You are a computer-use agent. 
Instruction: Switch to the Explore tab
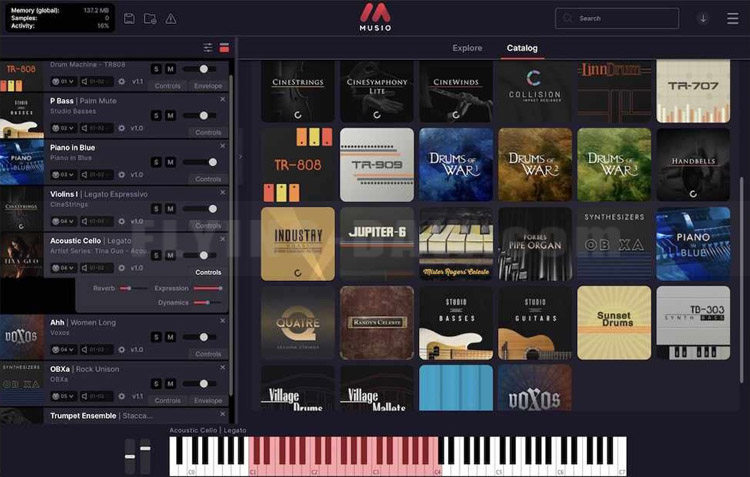[x=467, y=48]
